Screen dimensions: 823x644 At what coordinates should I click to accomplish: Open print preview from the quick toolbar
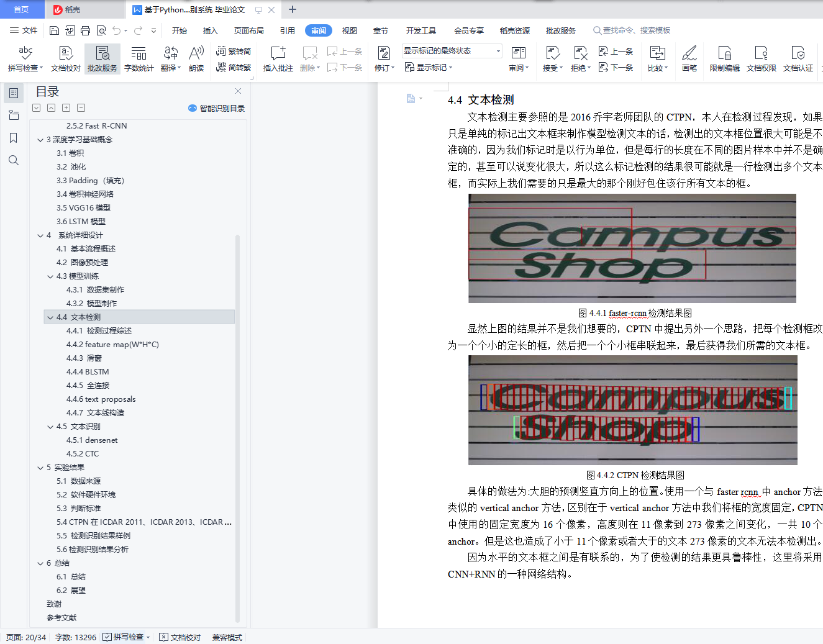click(101, 30)
